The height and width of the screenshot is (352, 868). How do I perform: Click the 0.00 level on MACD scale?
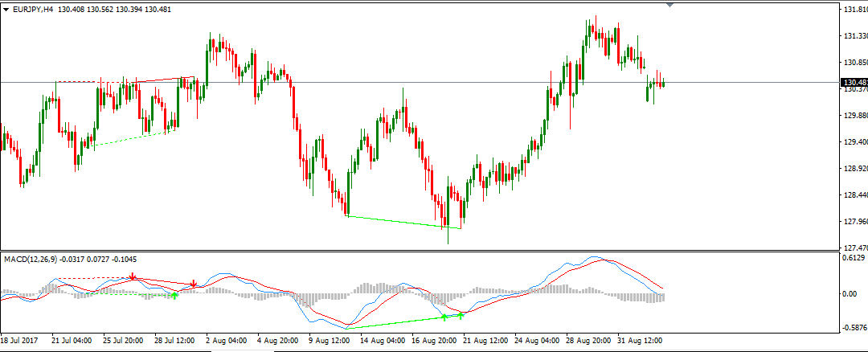851,293
